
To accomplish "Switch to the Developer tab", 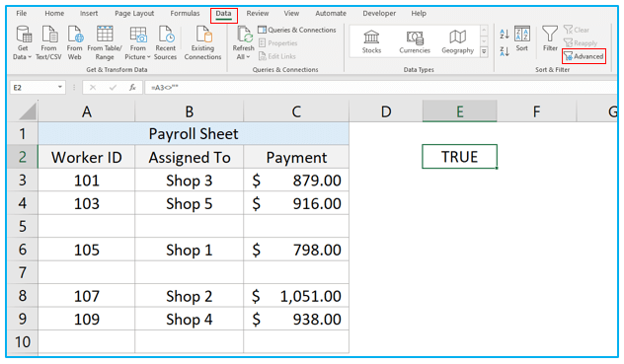I will click(379, 13).
